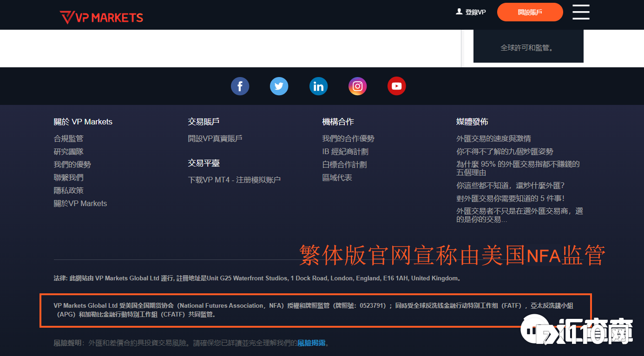
Task: Open 白標合作計劃 link
Action: (x=345, y=164)
